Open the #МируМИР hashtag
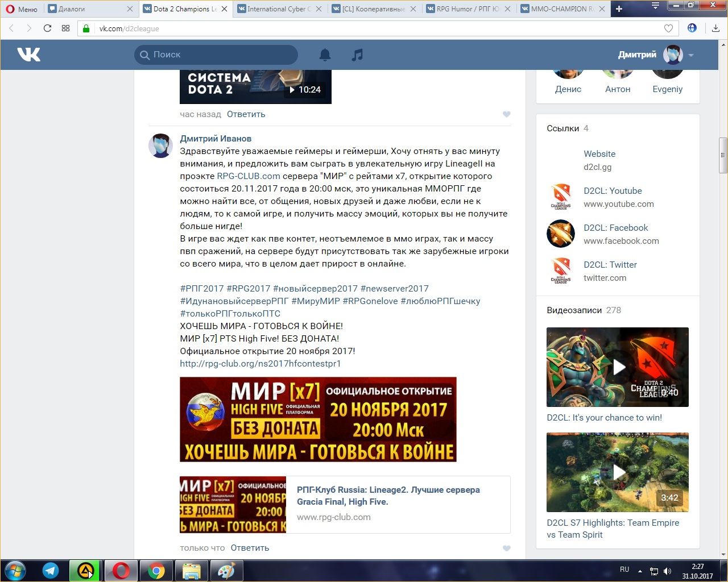728x582 pixels. 316,301
